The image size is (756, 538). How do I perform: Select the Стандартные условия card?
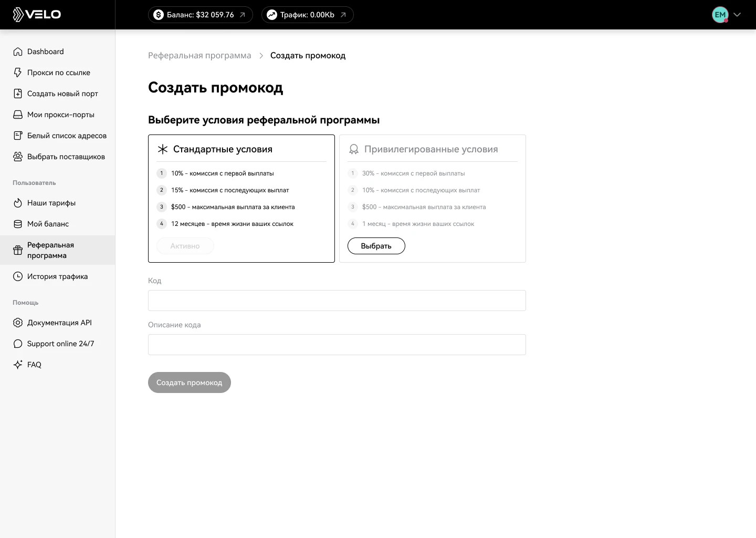point(241,199)
